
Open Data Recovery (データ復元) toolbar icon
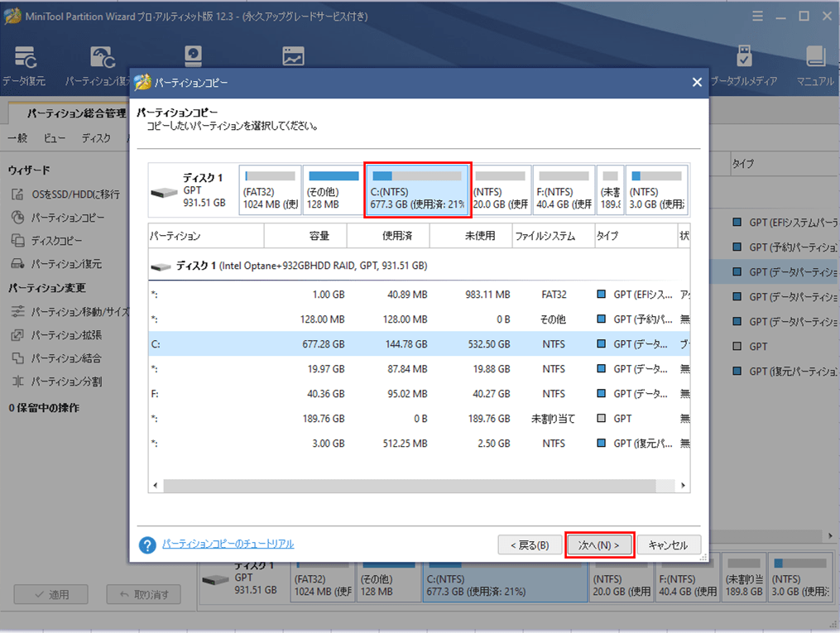click(24, 66)
